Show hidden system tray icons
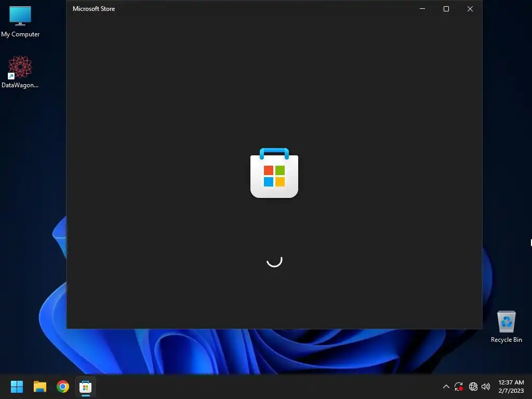532x399 pixels. [x=446, y=387]
